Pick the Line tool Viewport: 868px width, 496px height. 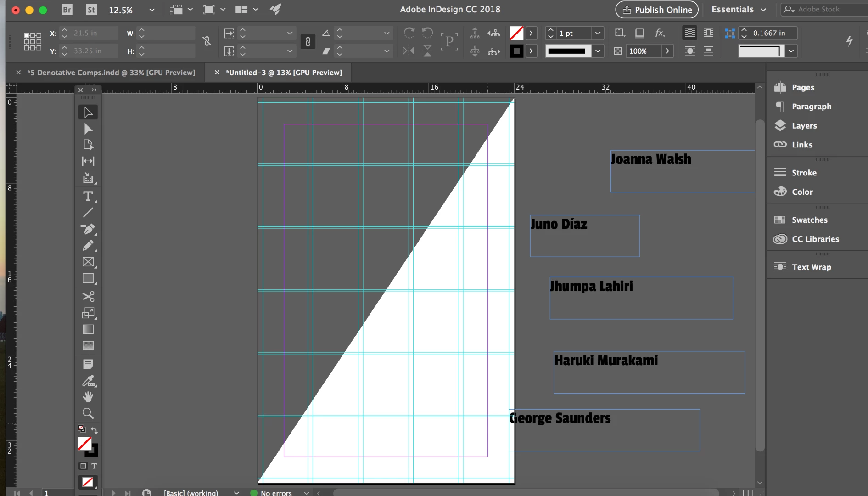tap(88, 213)
